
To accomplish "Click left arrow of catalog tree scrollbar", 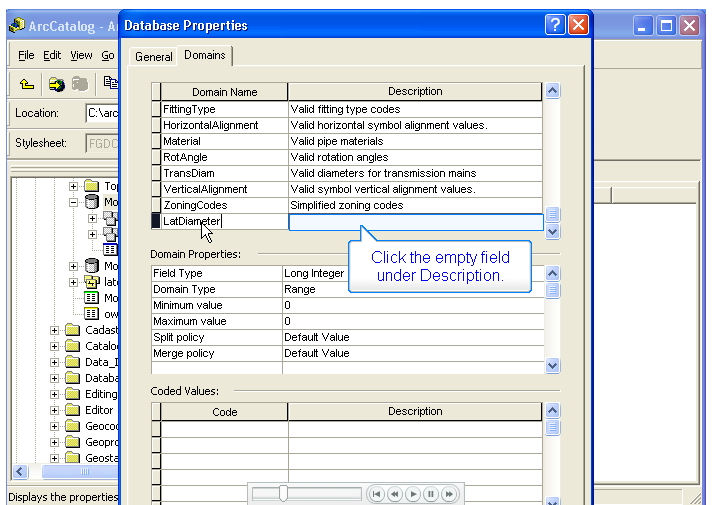I will tap(20, 471).
